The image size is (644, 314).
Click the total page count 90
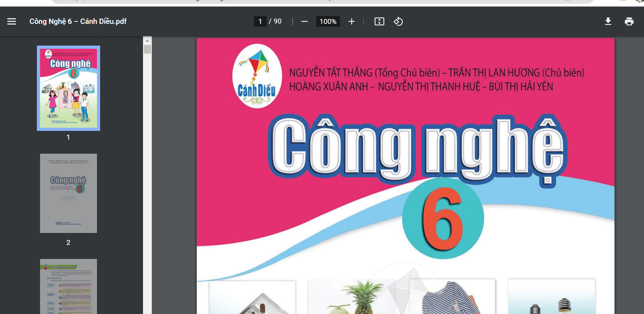click(x=278, y=21)
